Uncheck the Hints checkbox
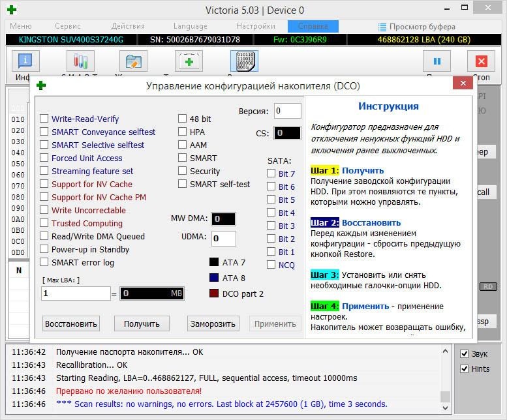 pos(465,368)
